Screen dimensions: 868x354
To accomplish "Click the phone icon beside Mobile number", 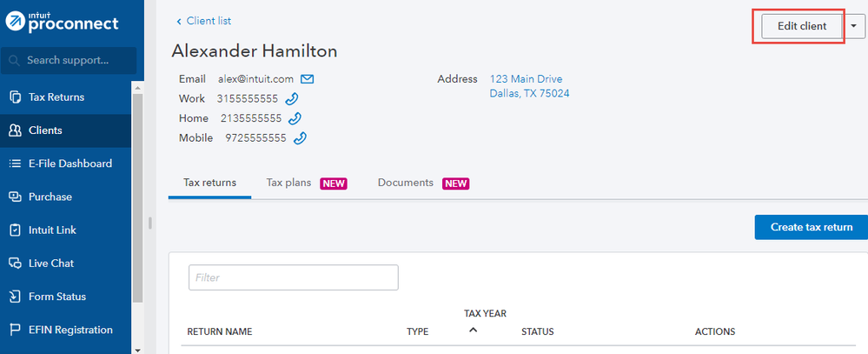I will [x=300, y=138].
